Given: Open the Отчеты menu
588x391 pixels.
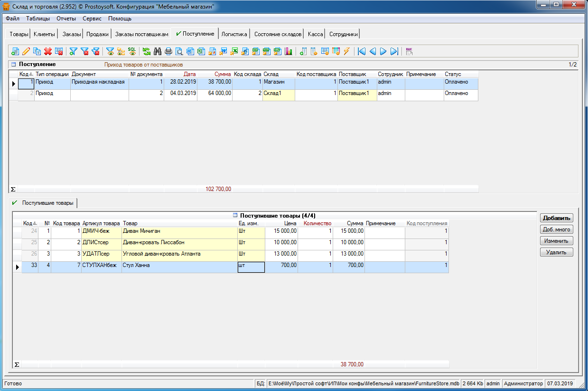Looking at the screenshot, I should [x=66, y=19].
